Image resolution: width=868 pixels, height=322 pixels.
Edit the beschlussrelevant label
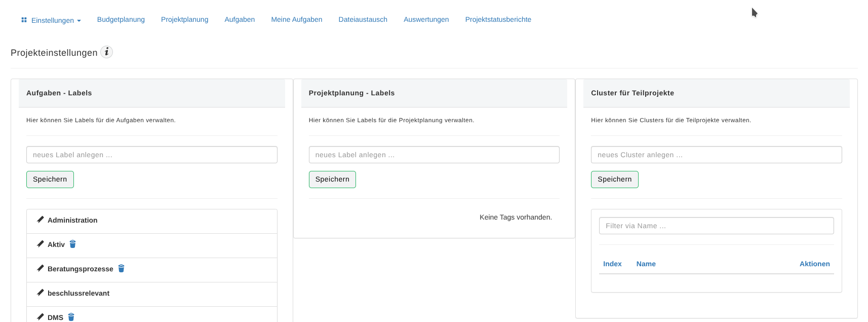click(41, 293)
